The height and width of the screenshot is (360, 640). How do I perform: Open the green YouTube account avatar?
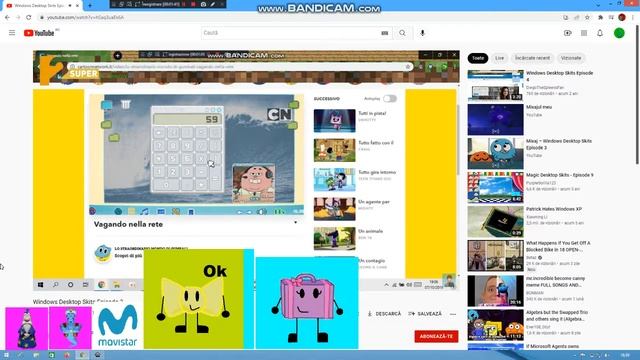(619, 33)
